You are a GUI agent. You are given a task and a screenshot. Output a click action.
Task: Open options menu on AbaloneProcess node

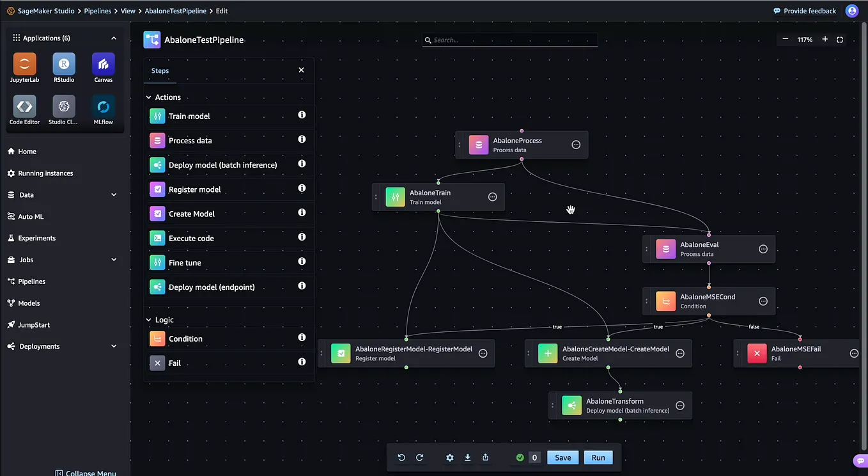click(x=575, y=144)
